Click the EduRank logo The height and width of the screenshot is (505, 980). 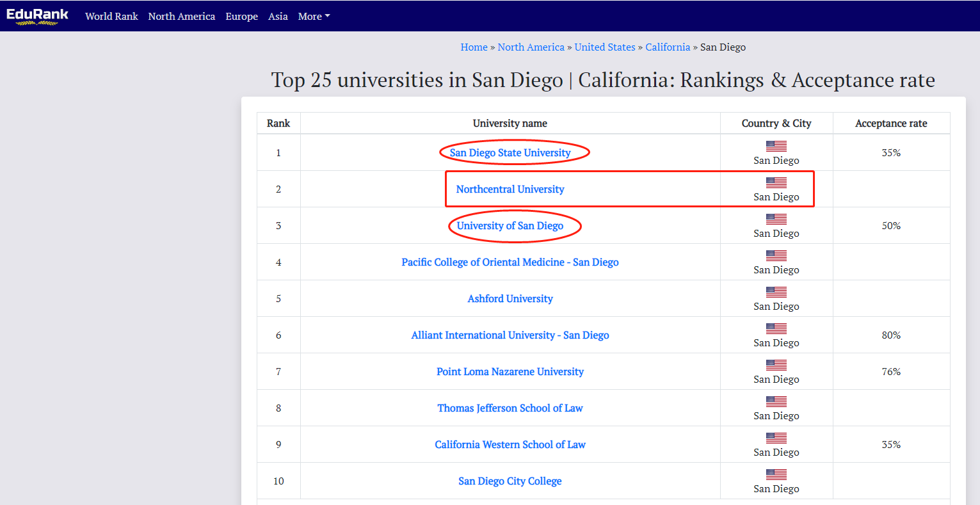tap(38, 16)
